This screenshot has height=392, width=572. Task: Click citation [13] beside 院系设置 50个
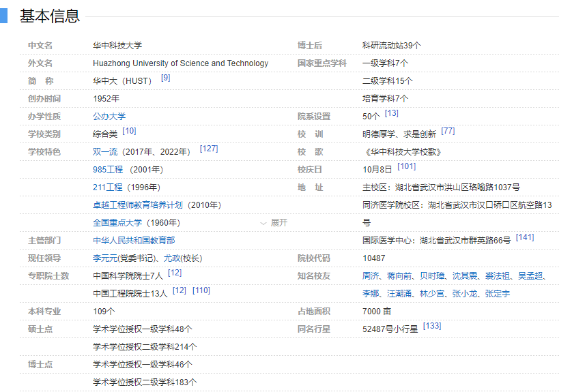pos(392,113)
